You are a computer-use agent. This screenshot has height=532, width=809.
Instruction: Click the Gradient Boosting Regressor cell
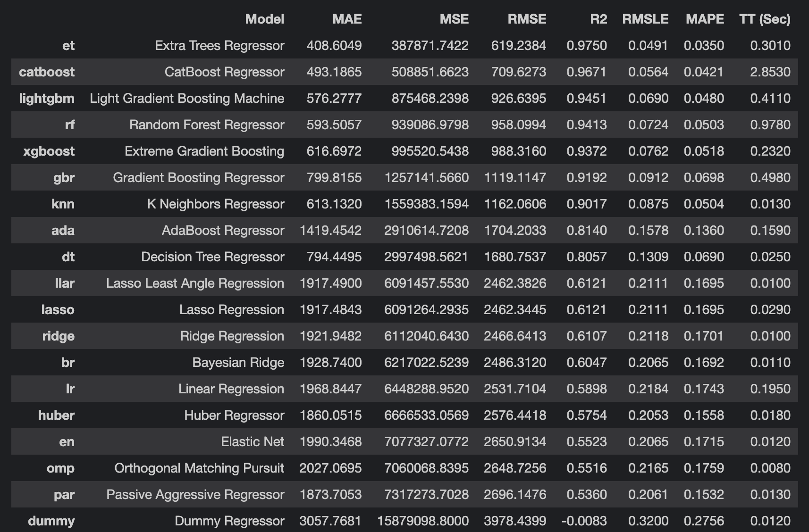[x=199, y=177]
